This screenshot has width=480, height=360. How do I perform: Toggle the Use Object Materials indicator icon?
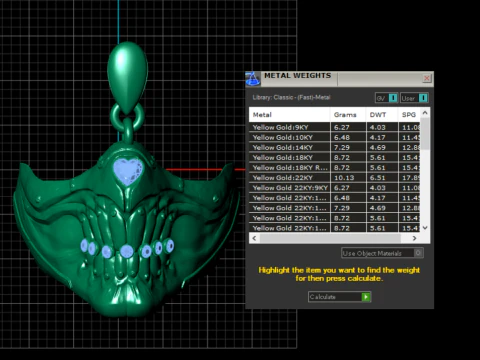click(418, 253)
